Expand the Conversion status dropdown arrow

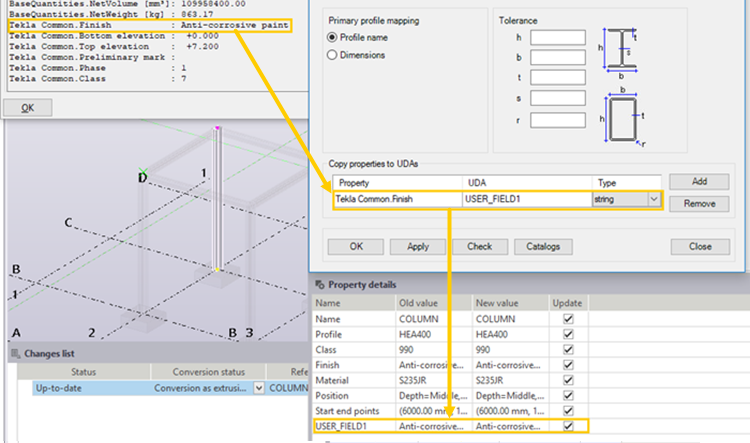coord(260,388)
